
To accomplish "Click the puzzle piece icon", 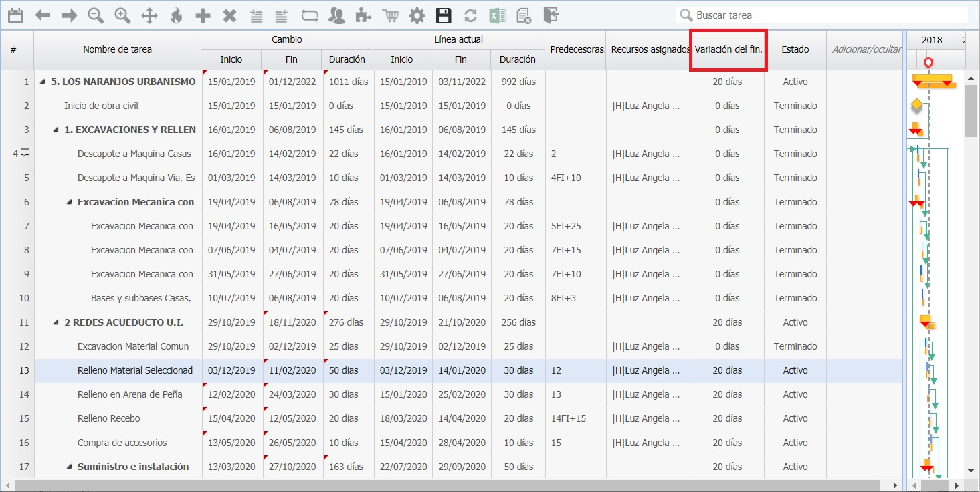I will click(363, 15).
